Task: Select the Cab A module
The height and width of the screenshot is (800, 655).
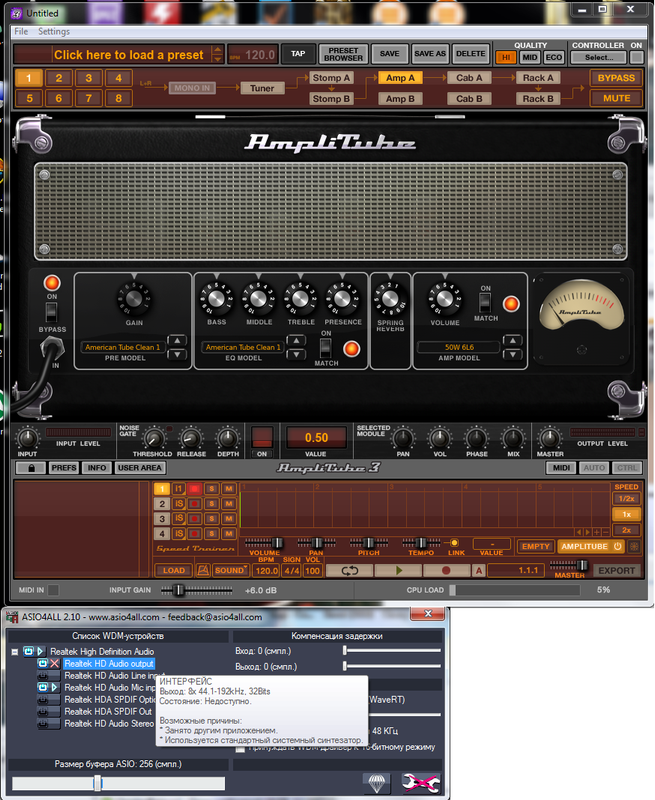Action: [469, 78]
